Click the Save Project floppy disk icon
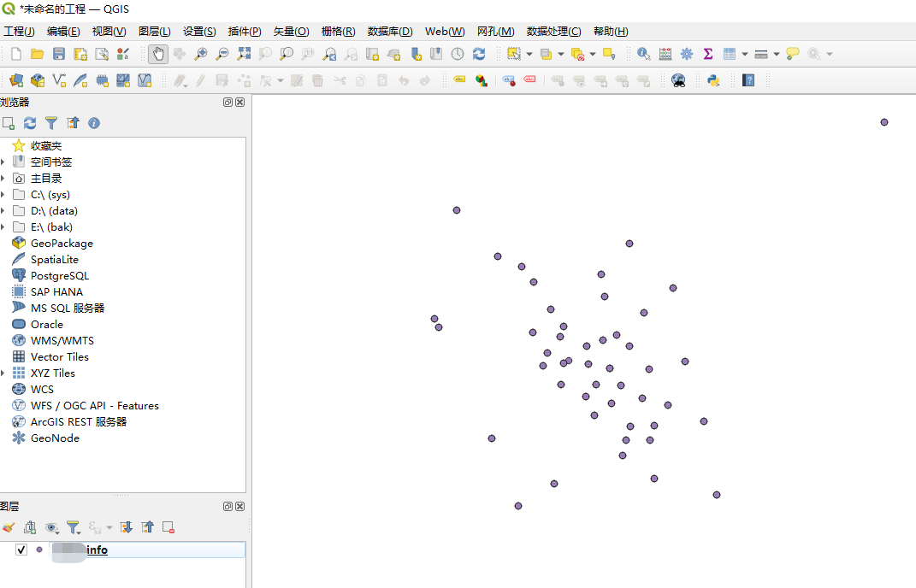 click(59, 54)
